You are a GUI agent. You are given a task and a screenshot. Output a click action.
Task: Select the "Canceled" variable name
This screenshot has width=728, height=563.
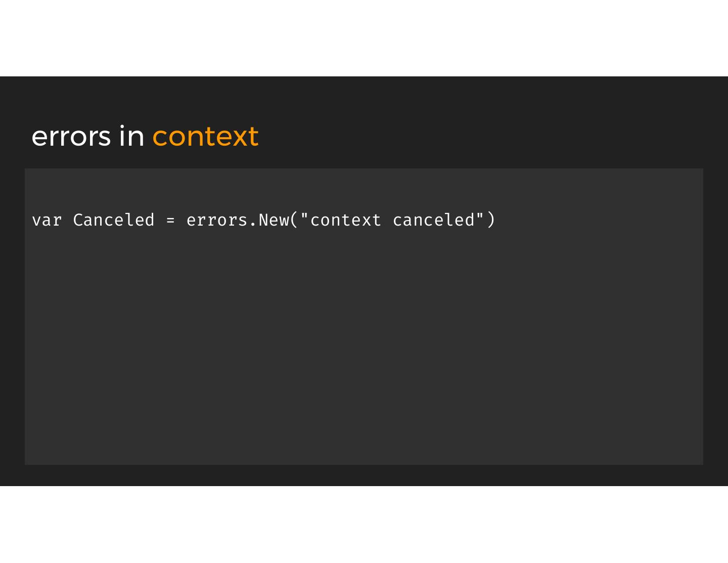[113, 221]
